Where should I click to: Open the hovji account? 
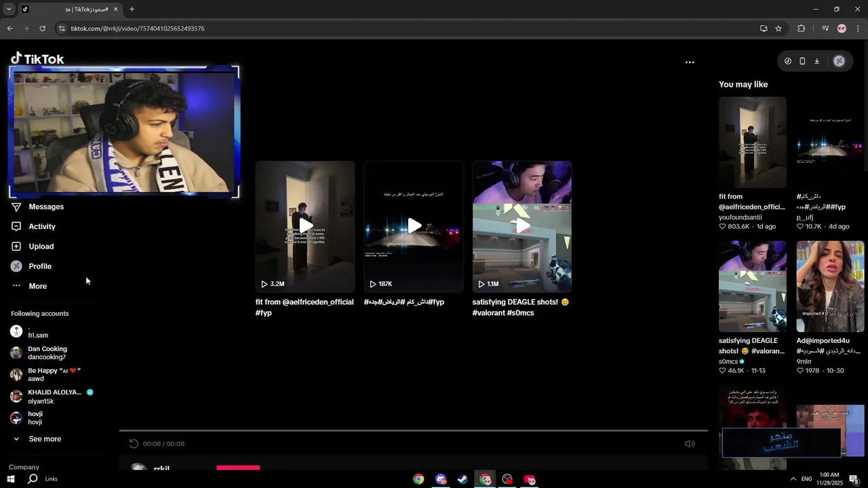coord(27,418)
